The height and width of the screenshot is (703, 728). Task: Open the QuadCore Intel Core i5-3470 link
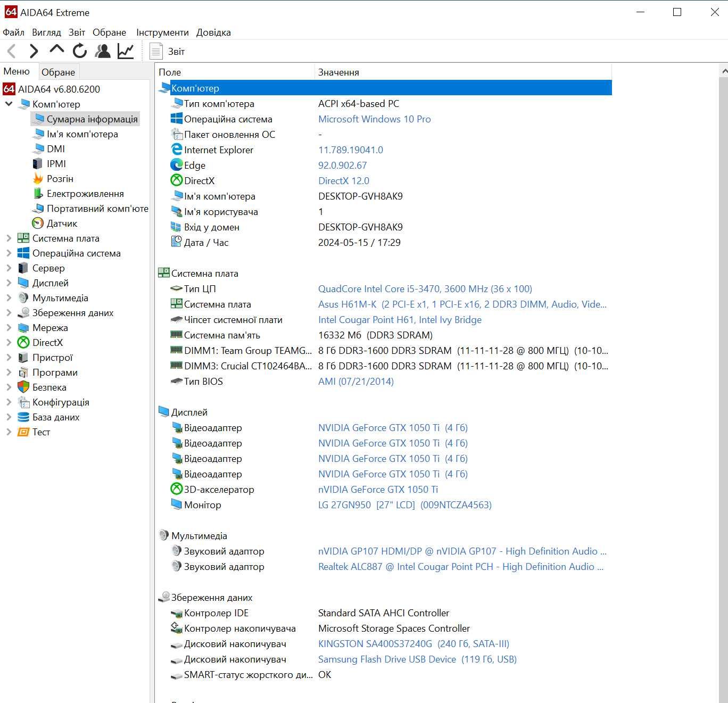(425, 289)
